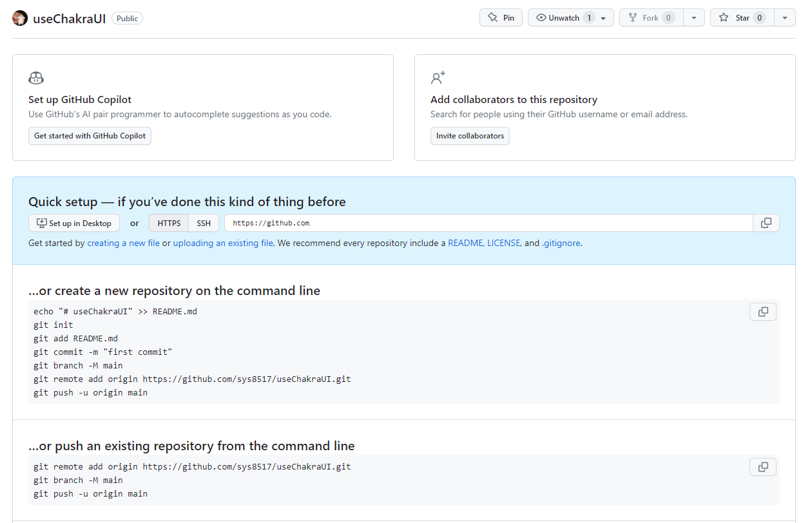The width and height of the screenshot is (812, 523).
Task: Click the Unwatch count badge showing 1
Action: pos(588,17)
